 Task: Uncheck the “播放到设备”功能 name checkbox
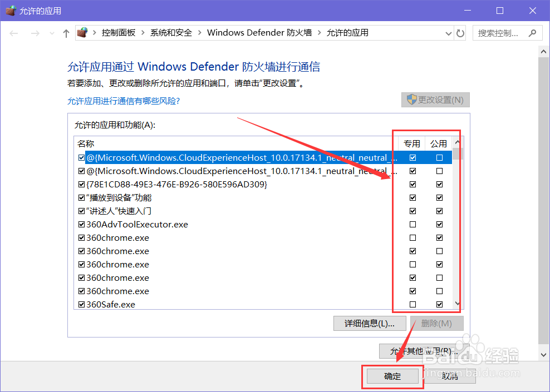pyautogui.click(x=81, y=197)
